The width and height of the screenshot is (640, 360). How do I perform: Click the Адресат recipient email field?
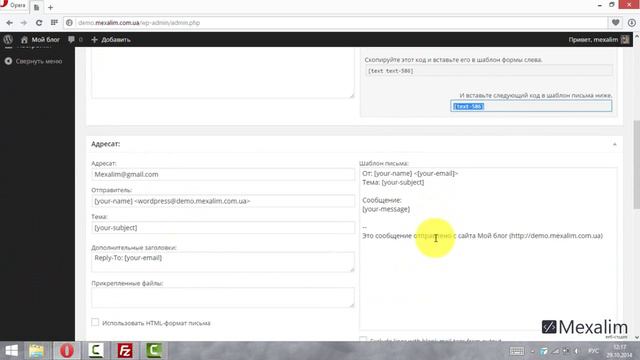223,174
